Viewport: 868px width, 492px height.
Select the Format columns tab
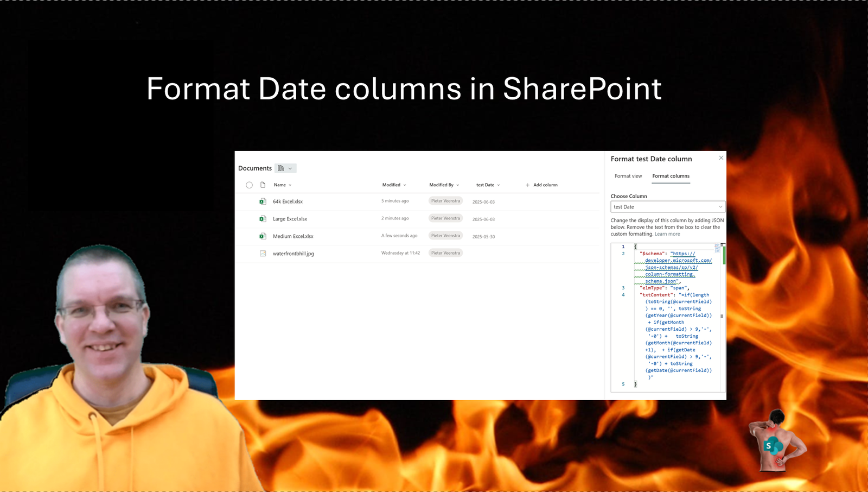[671, 176]
